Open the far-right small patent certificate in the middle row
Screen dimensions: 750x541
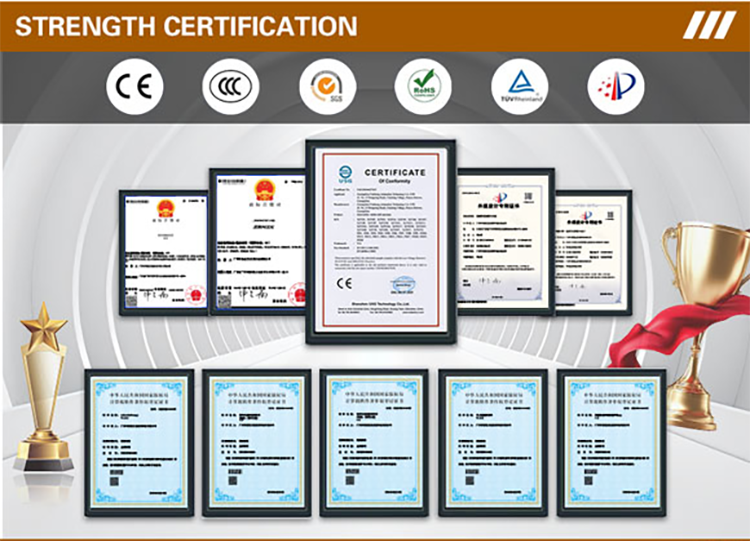click(x=593, y=253)
